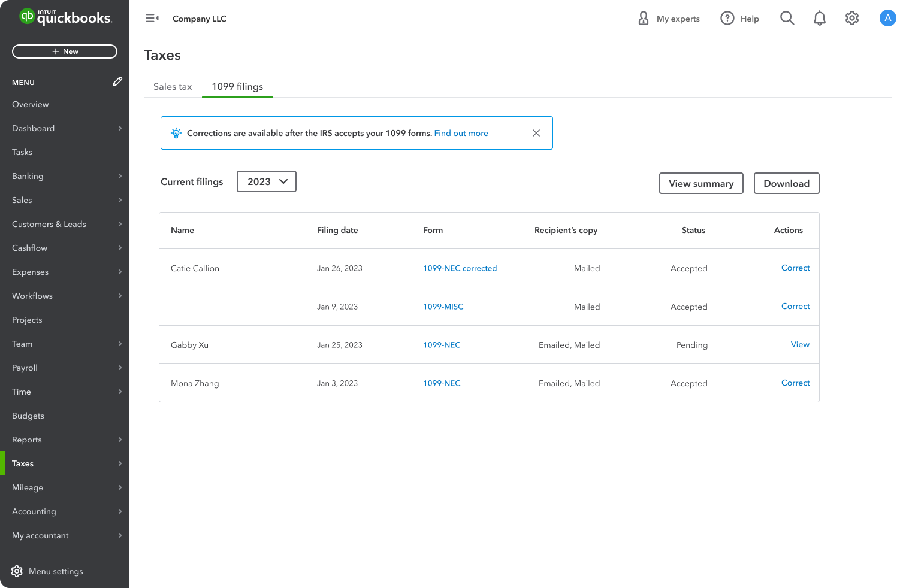This screenshot has height=588, width=906.
Task: Edit menu with the pencil icon
Action: [117, 81]
